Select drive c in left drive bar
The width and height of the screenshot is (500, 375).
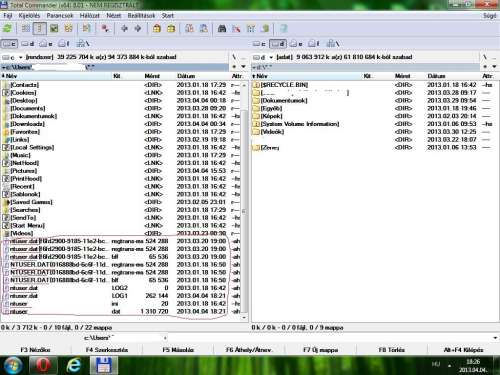click(x=9, y=44)
